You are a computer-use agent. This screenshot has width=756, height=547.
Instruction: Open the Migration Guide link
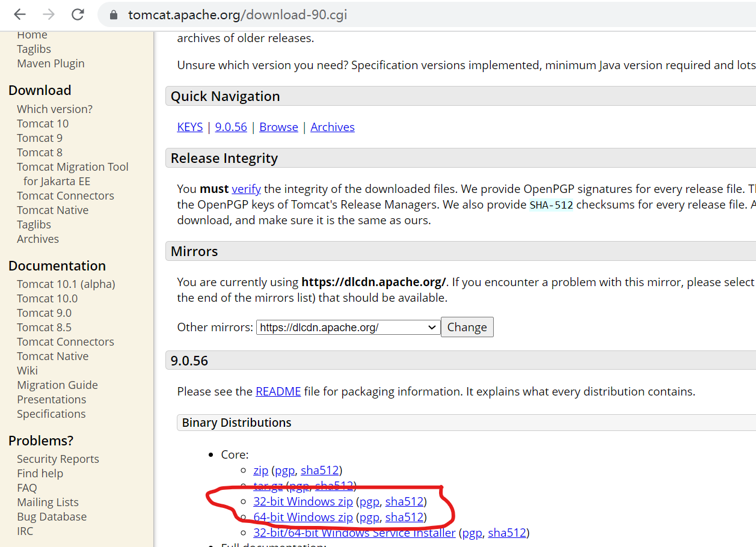[x=57, y=385]
